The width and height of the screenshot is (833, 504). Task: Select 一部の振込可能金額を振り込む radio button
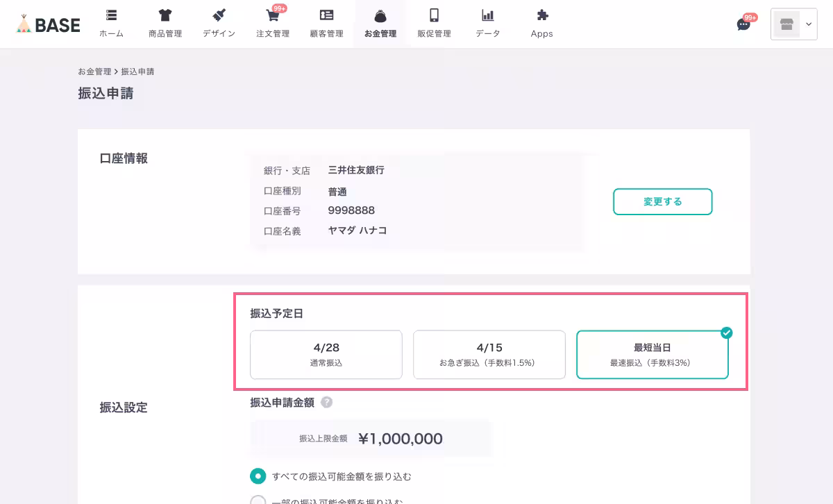[x=258, y=501]
